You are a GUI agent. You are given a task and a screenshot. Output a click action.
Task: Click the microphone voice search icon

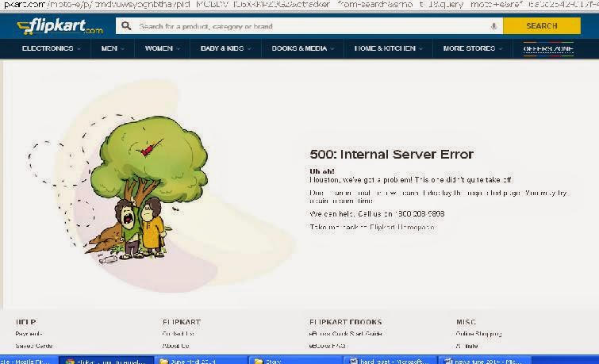tap(493, 26)
